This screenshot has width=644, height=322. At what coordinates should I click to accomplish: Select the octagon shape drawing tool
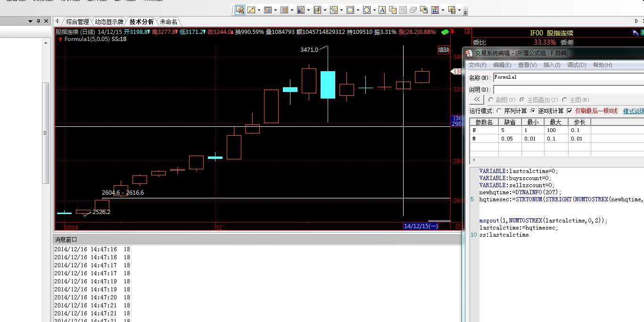(x=367, y=10)
